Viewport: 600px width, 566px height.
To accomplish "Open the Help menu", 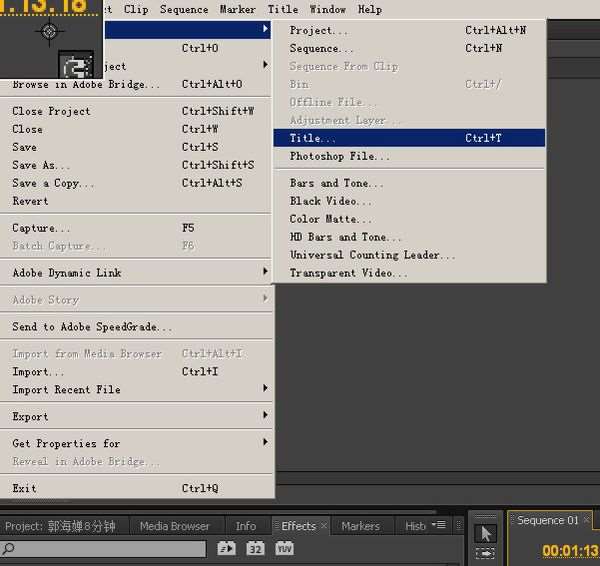I will [x=370, y=9].
